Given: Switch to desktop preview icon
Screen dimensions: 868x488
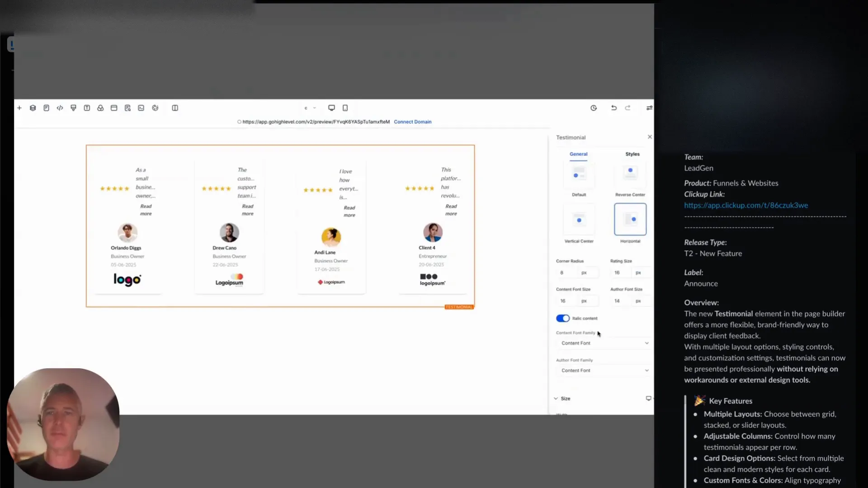Looking at the screenshot, I should 331,108.
